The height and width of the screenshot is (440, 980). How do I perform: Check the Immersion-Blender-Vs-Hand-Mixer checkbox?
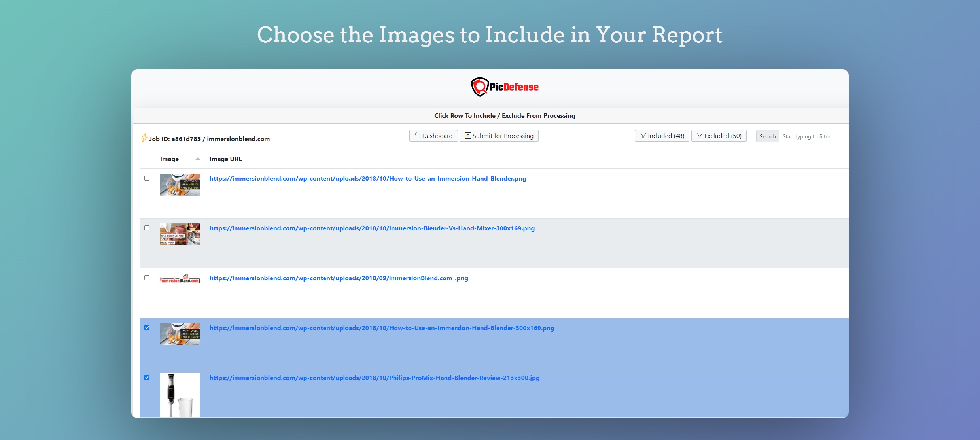point(147,228)
